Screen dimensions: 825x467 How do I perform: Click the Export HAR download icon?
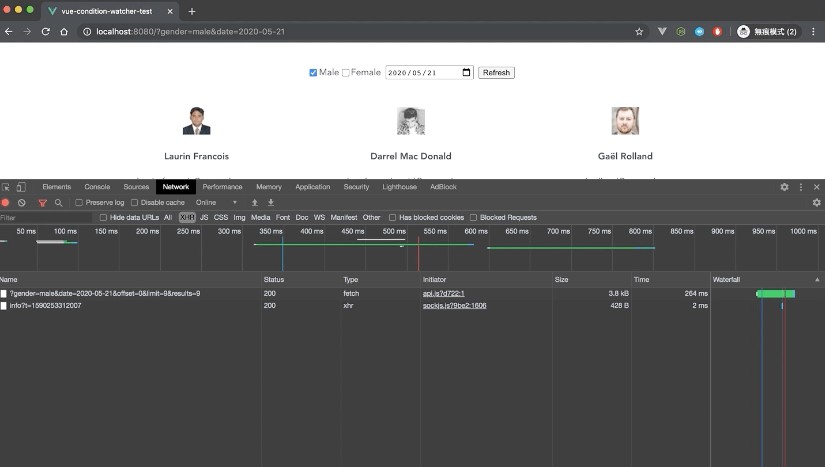(270, 202)
